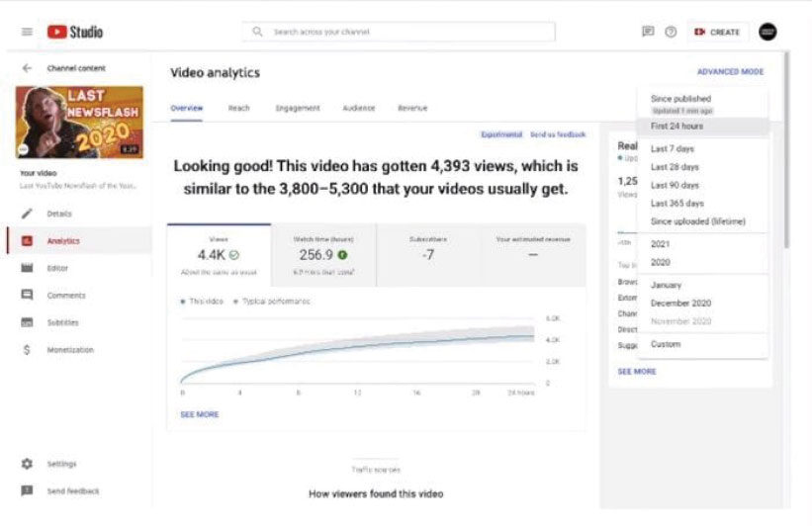Pick Custom date range option
The image size is (812, 526).
point(666,344)
